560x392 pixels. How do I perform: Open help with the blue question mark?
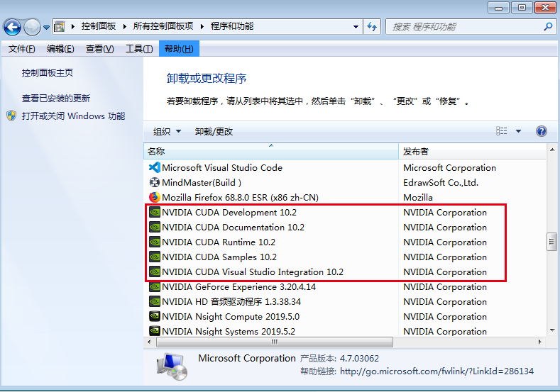pyautogui.click(x=542, y=131)
